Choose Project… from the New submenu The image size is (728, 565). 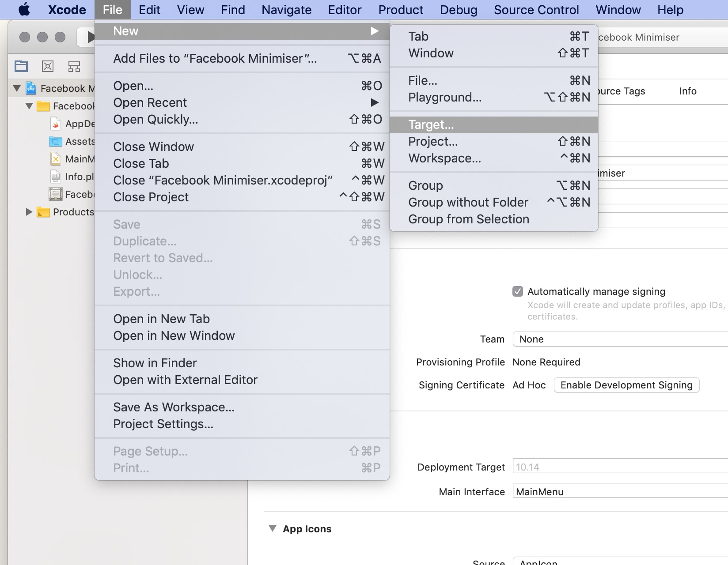(x=494, y=141)
